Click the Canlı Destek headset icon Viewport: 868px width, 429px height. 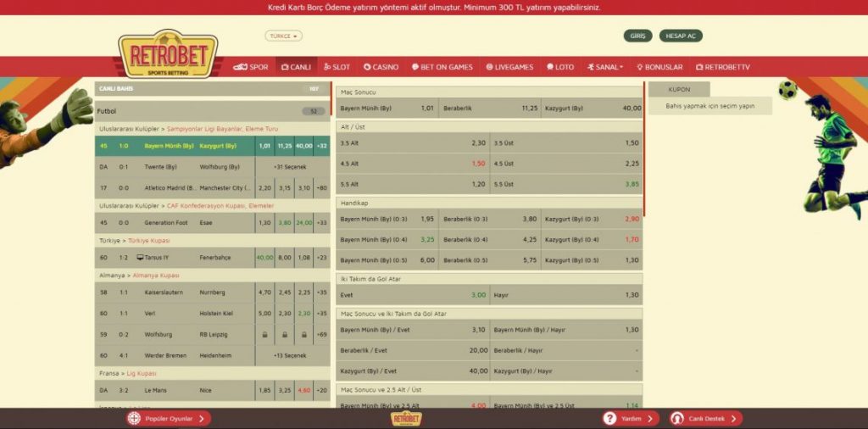click(x=677, y=418)
